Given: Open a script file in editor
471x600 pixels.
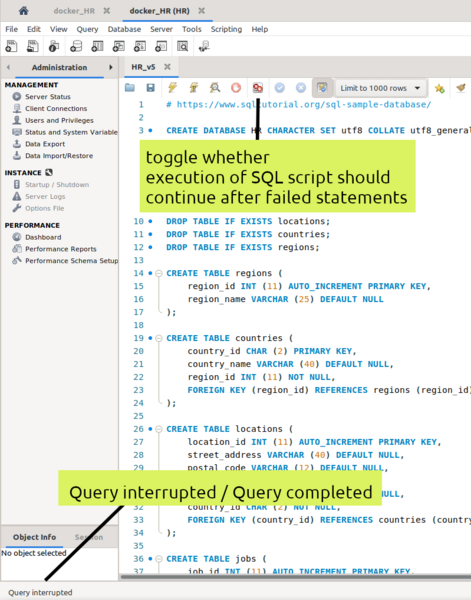Looking at the screenshot, I should pyautogui.click(x=130, y=88).
